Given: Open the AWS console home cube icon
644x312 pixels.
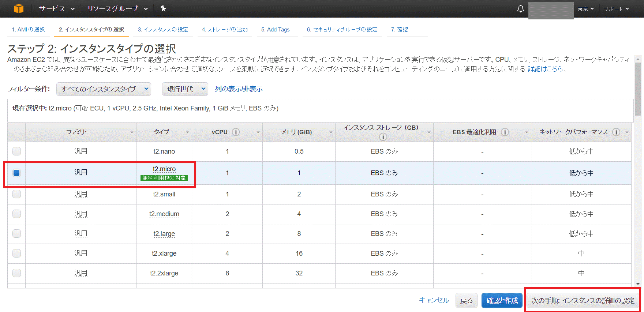Looking at the screenshot, I should [19, 8].
